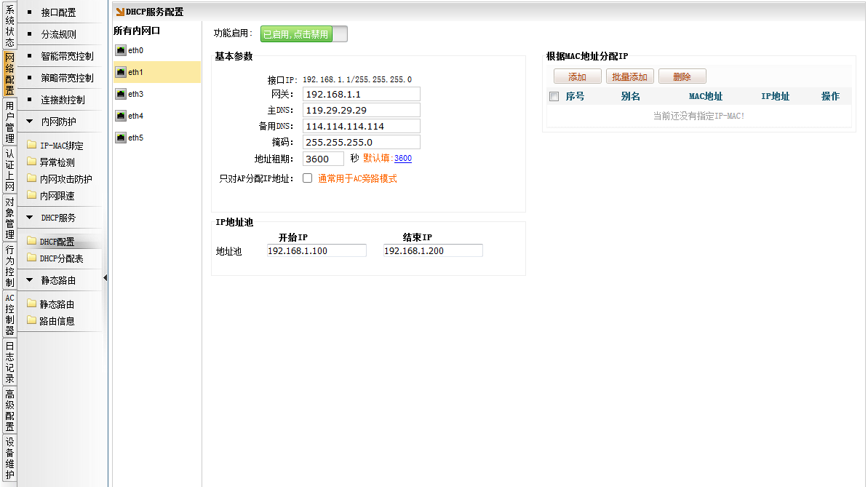Viewport: 868px width, 487px height.
Task: Click the 地址租期 input field
Action: [x=323, y=159]
